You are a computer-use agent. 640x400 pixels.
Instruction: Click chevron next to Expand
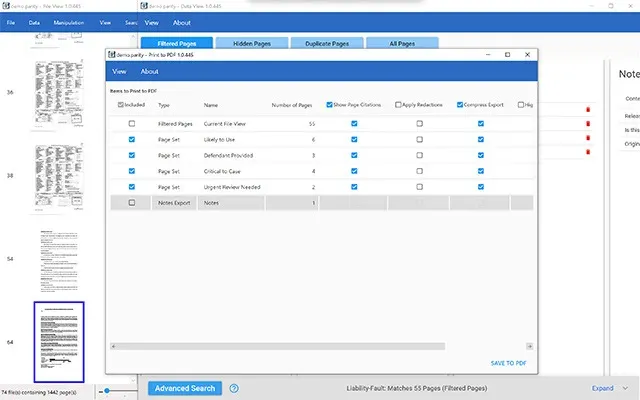click(x=625, y=388)
